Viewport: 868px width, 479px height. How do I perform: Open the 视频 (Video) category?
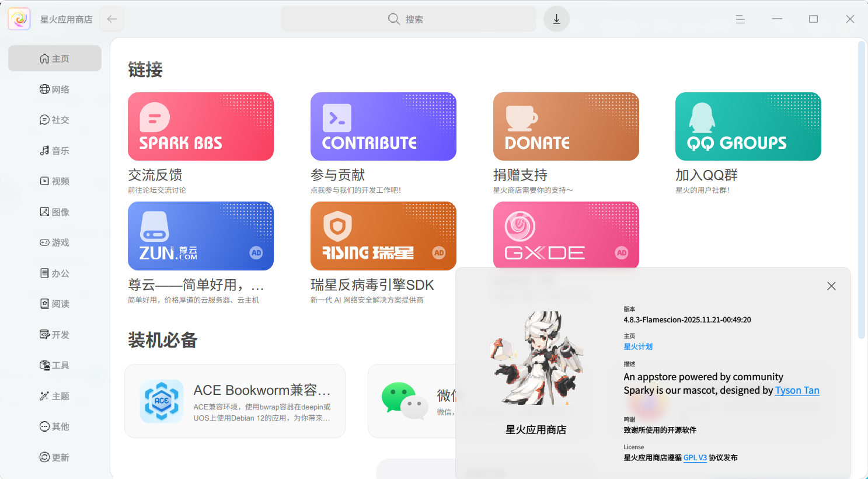54,181
